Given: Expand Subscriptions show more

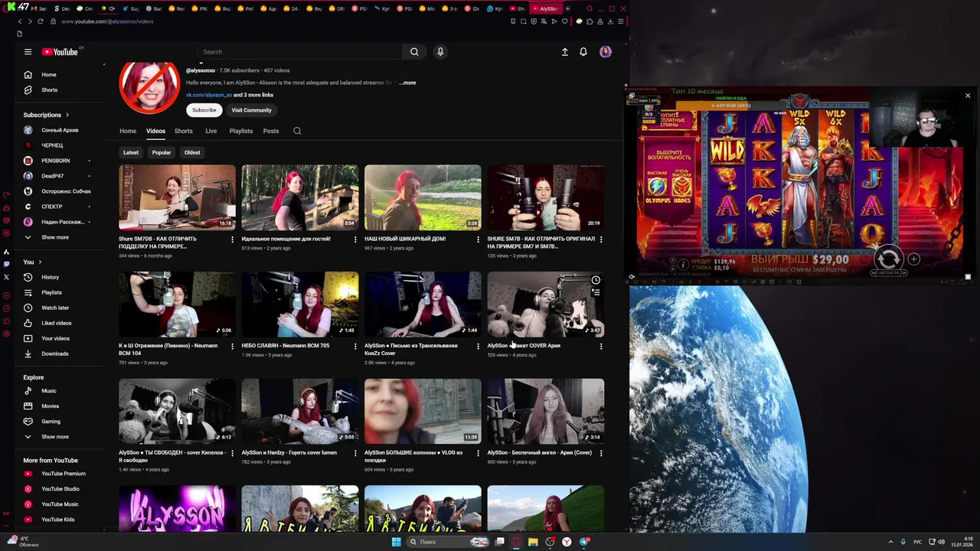Looking at the screenshot, I should (54, 237).
